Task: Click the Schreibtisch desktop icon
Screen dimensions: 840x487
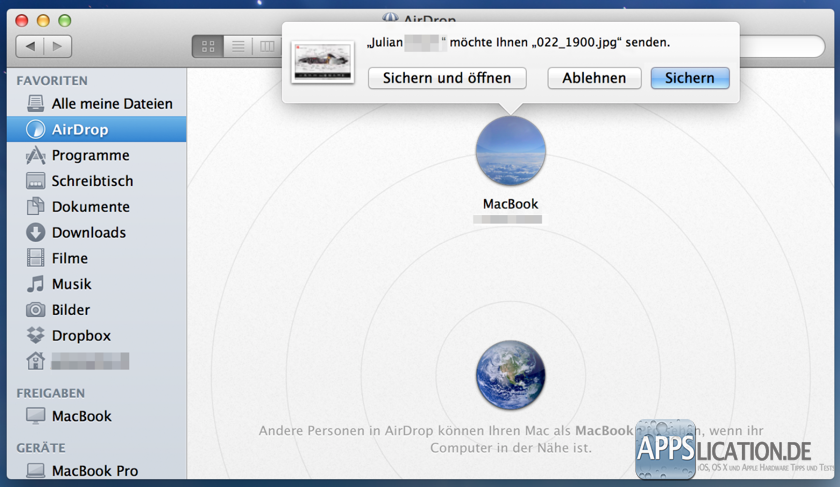Action: coord(35,181)
